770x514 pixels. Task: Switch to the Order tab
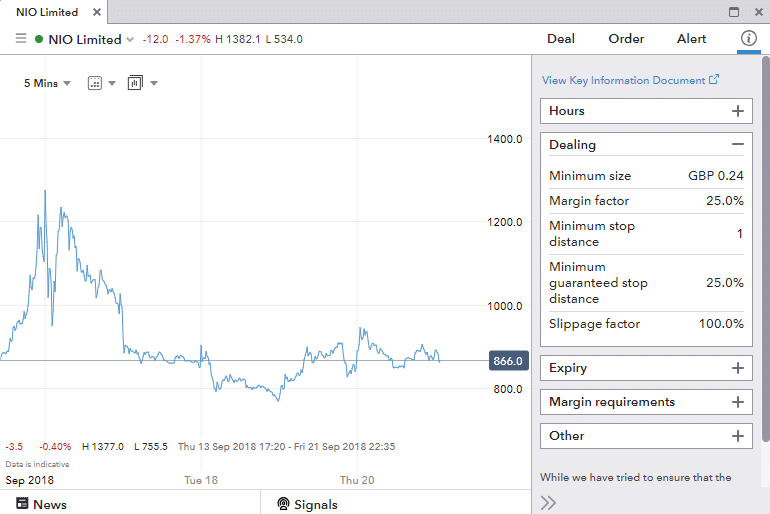(626, 39)
